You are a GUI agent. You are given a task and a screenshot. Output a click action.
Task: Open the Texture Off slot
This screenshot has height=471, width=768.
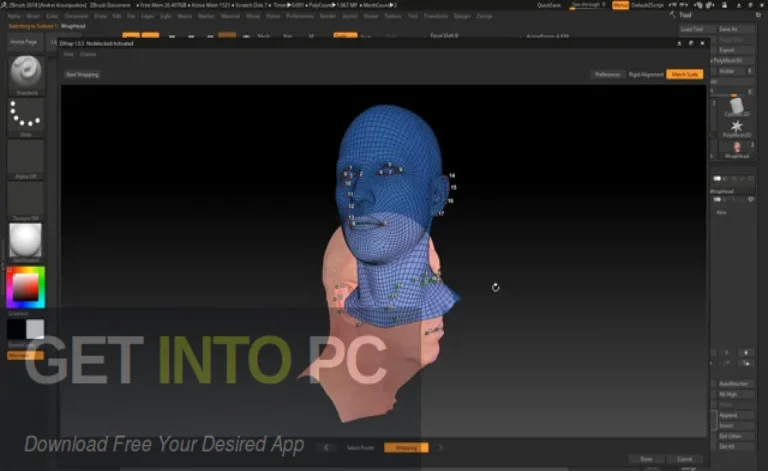coord(26,199)
